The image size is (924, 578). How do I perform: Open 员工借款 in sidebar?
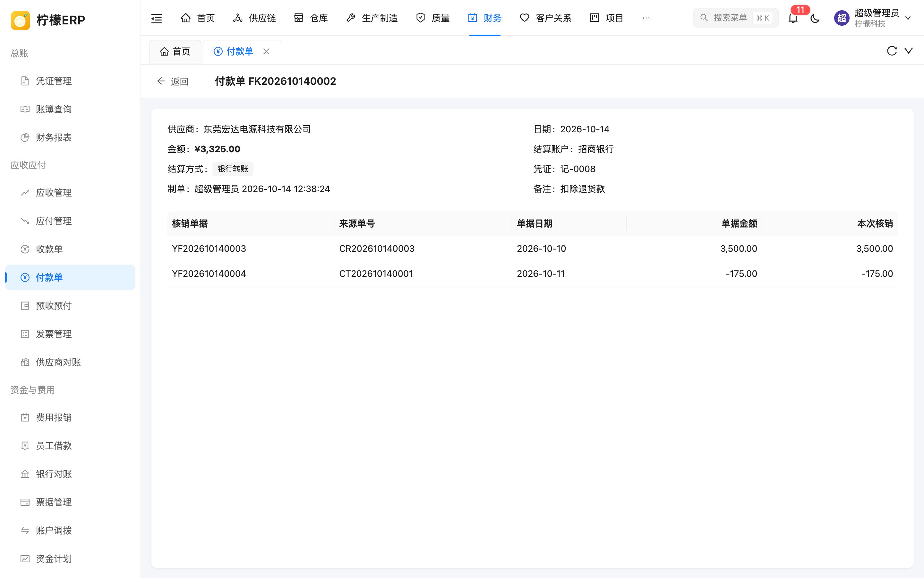click(x=70, y=446)
